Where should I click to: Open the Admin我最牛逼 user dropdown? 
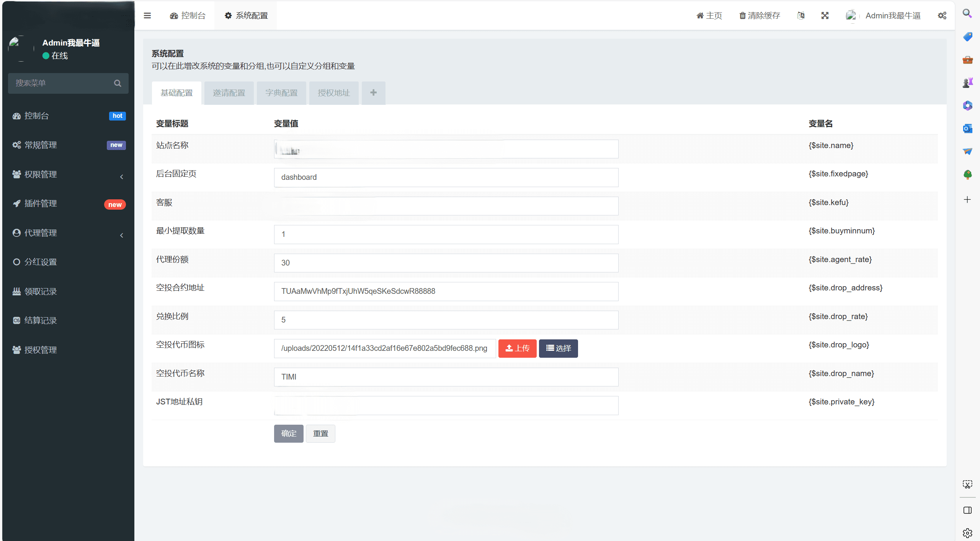[892, 16]
